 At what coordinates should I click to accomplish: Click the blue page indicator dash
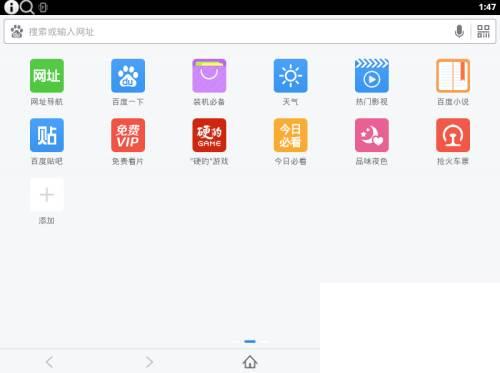(250, 341)
